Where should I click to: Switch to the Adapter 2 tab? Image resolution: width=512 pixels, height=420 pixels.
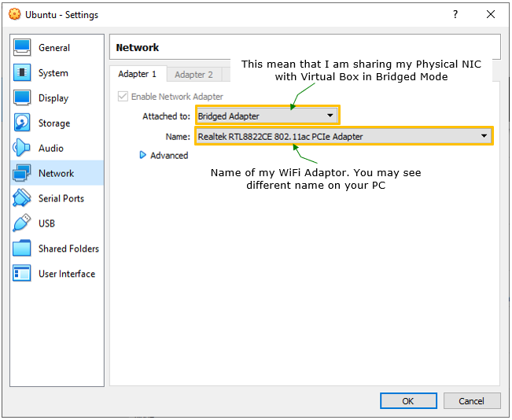click(x=194, y=75)
